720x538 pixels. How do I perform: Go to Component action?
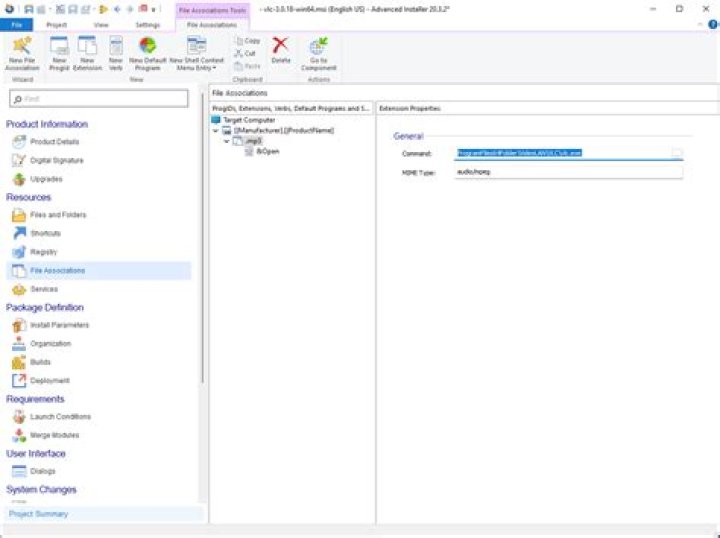[x=319, y=54]
